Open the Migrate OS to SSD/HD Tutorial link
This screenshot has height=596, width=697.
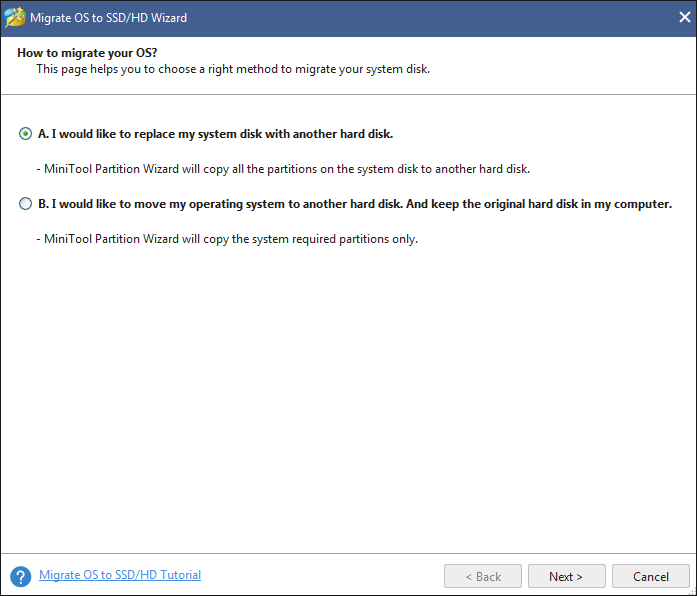120,575
